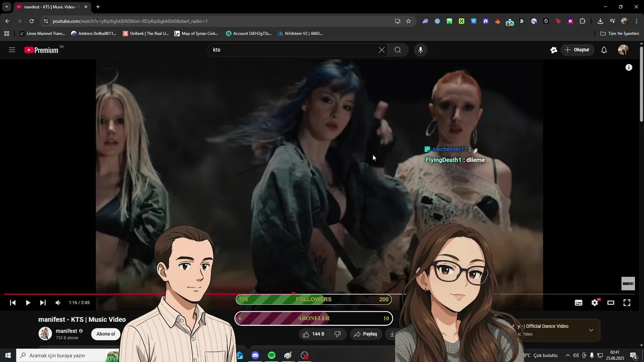Clear the search box with the X
Screen dimensions: 644x362
(x=381, y=50)
